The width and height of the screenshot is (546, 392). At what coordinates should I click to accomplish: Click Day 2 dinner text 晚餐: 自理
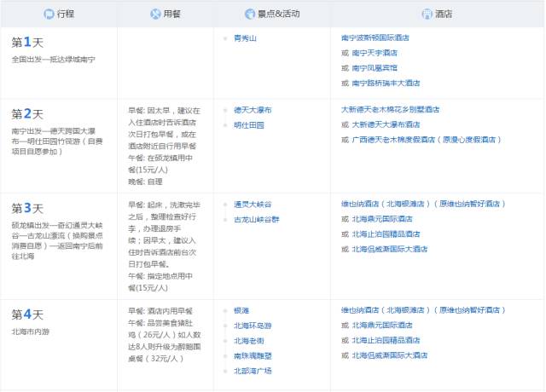(x=145, y=182)
